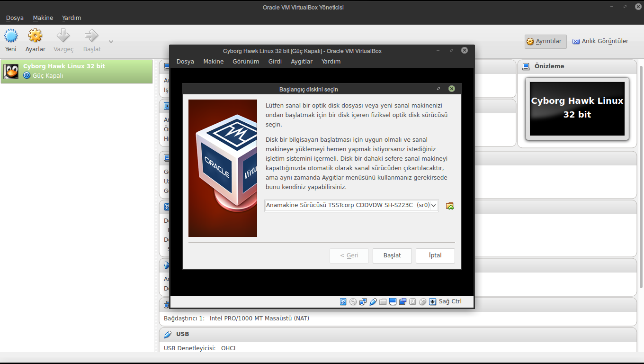Image resolution: width=644 pixels, height=364 pixels.
Task: Open the Anamakine Sürücüsü drive combo box
Action: pos(351,205)
